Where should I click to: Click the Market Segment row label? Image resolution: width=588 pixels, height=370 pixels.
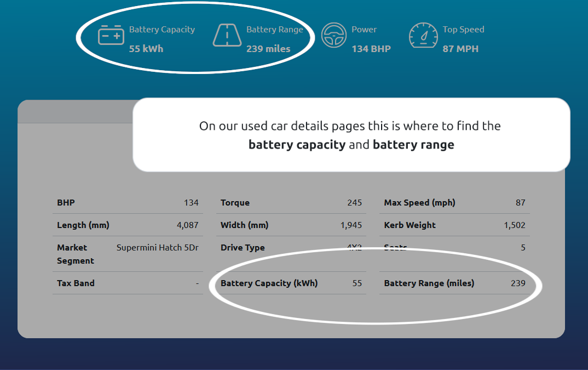pyautogui.click(x=76, y=254)
